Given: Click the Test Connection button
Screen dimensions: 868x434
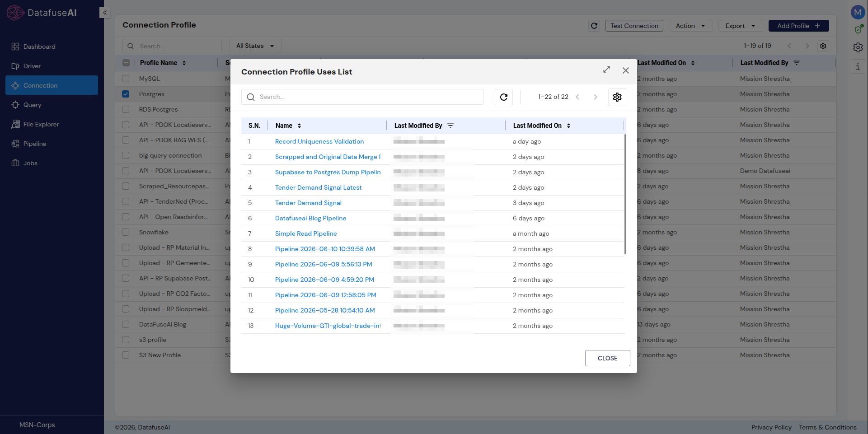Looking at the screenshot, I should 634,26.
